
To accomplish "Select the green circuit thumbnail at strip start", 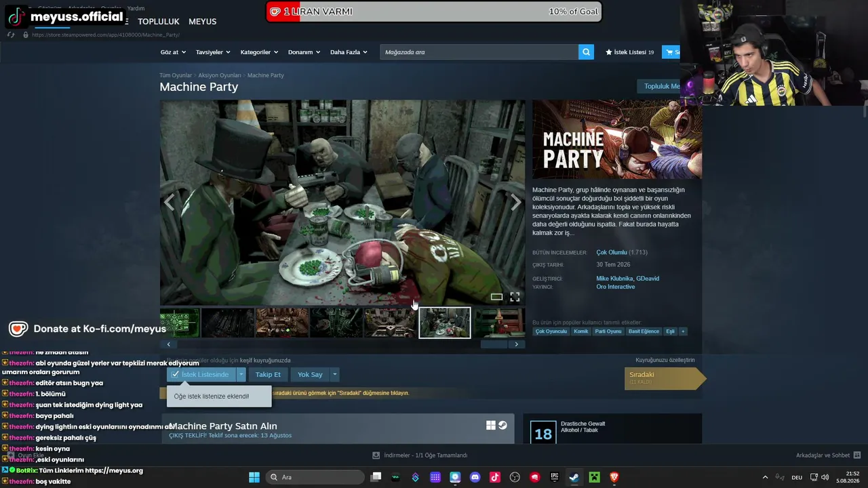I will [x=180, y=323].
